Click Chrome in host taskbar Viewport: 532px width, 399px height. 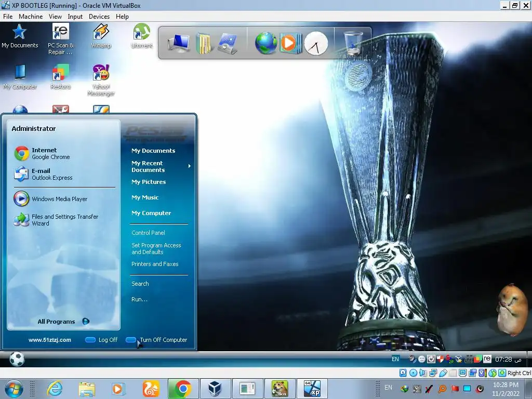tap(182, 389)
